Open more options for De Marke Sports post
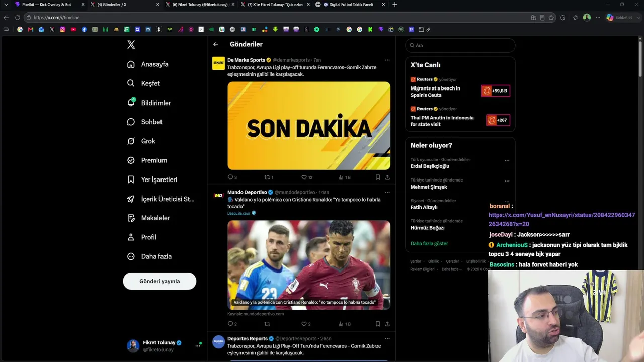 pos(387,60)
